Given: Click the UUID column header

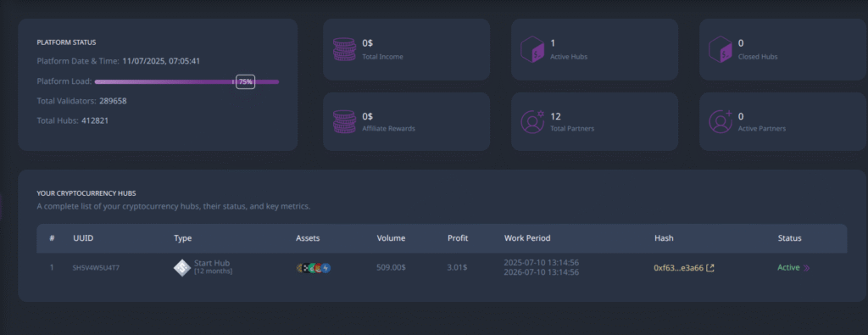Looking at the screenshot, I should 82,238.
